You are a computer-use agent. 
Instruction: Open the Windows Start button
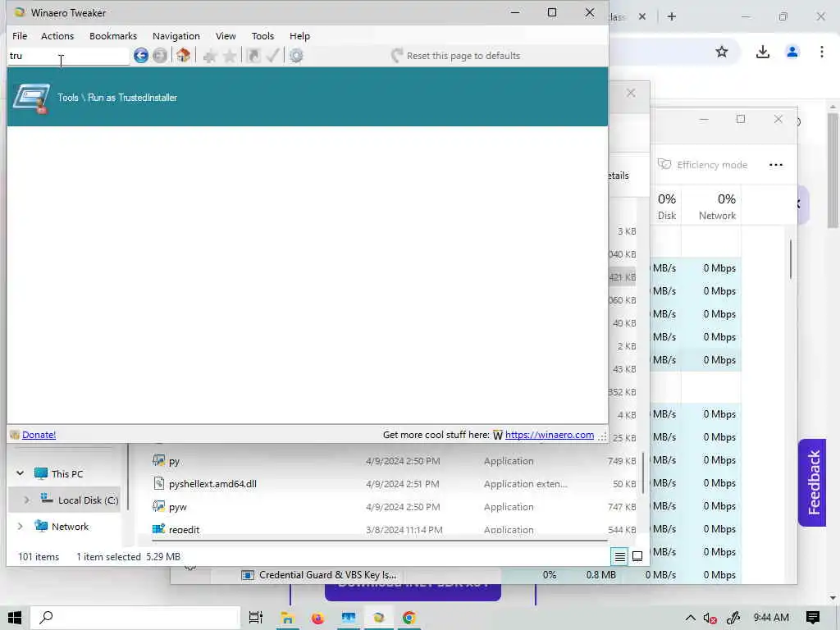(15, 618)
